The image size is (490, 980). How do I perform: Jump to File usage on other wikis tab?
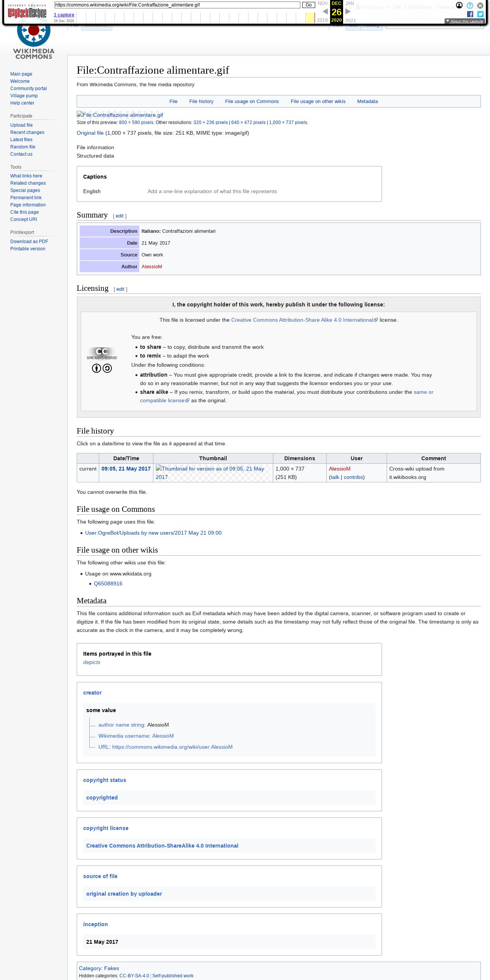click(x=318, y=102)
